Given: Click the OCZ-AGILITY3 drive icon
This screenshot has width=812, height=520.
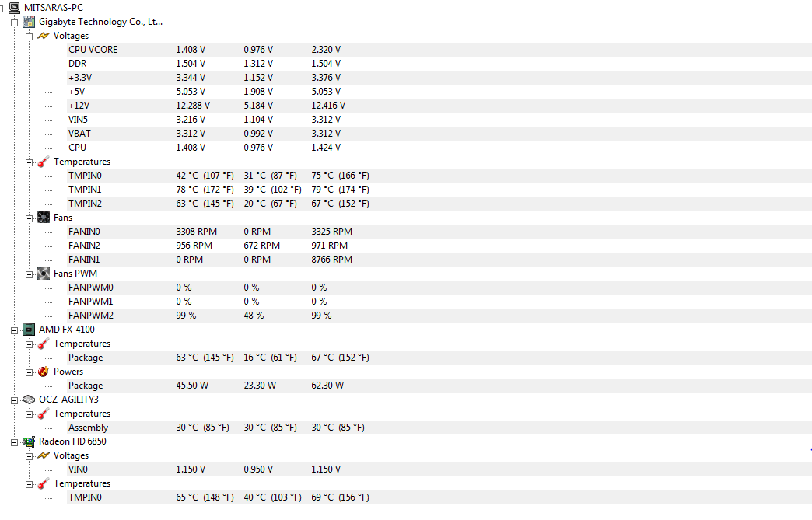Looking at the screenshot, I should (x=29, y=400).
